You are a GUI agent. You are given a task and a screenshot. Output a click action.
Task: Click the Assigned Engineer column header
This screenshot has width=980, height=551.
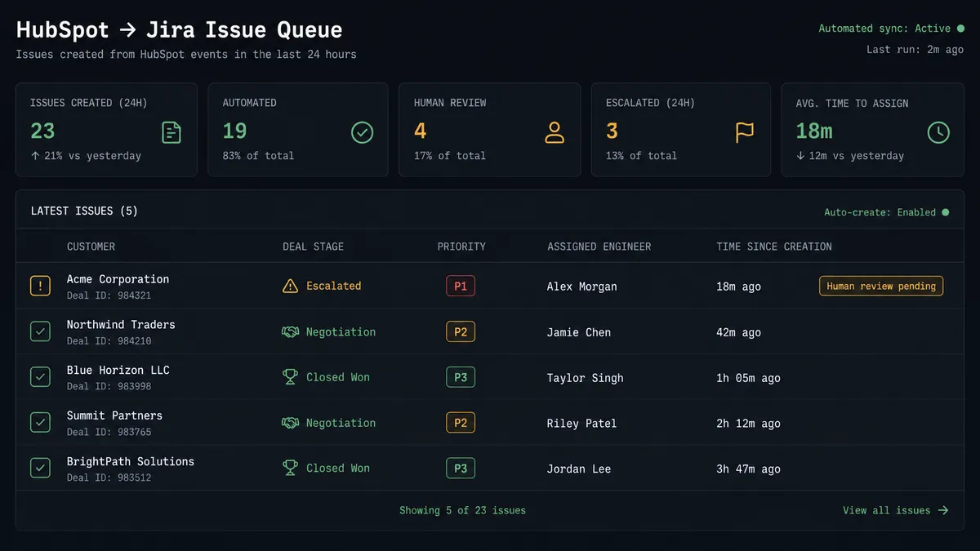(x=599, y=247)
